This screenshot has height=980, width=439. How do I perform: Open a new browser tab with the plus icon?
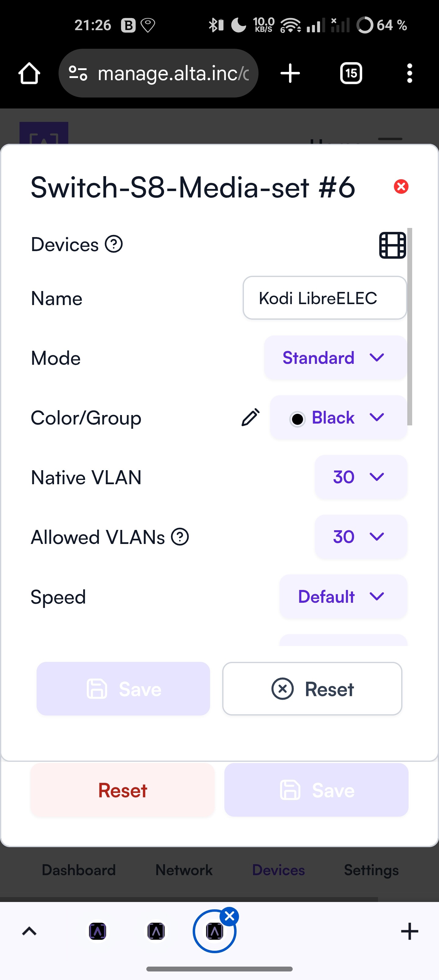[x=290, y=73]
